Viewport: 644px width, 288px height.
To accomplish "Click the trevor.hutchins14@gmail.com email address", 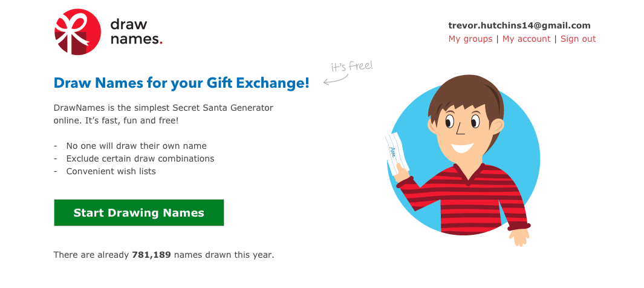I will [x=519, y=25].
